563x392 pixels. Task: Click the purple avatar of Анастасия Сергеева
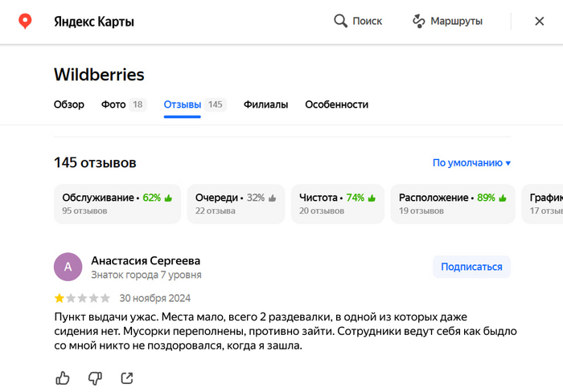pos(68,267)
